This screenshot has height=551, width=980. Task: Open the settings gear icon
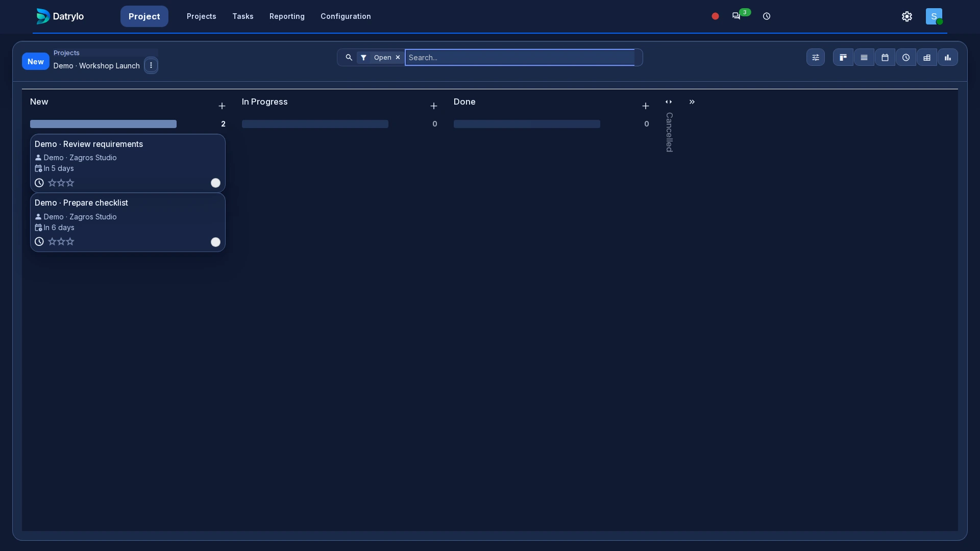[907, 16]
